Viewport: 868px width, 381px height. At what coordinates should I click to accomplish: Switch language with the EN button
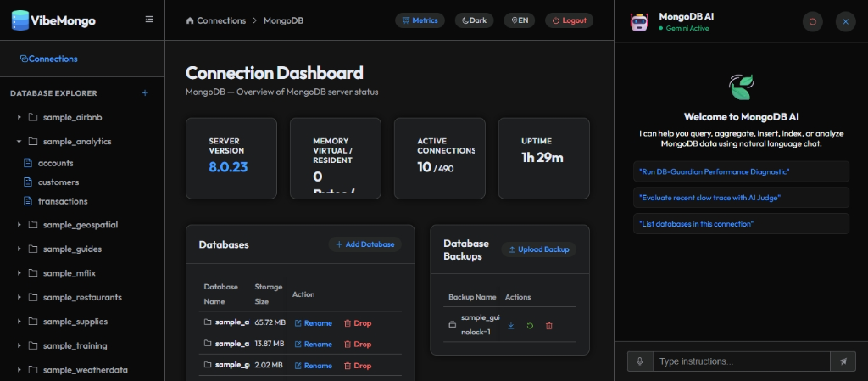pyautogui.click(x=520, y=20)
